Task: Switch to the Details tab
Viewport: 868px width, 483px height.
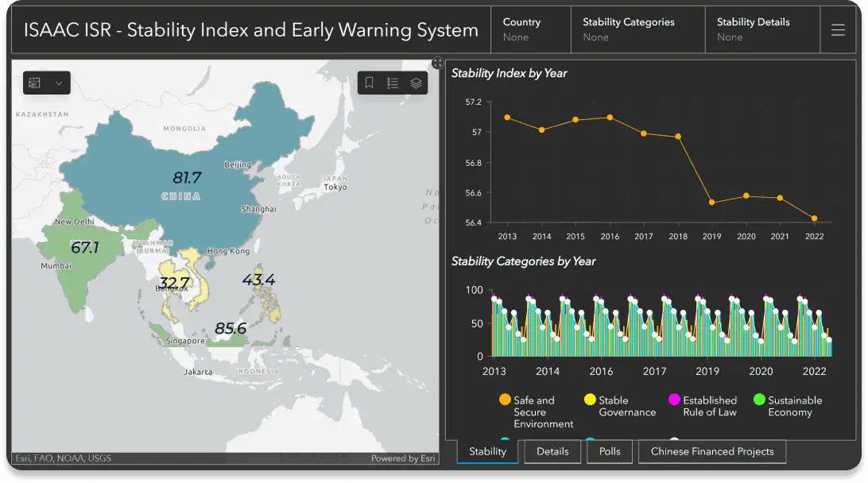Action: (552, 451)
